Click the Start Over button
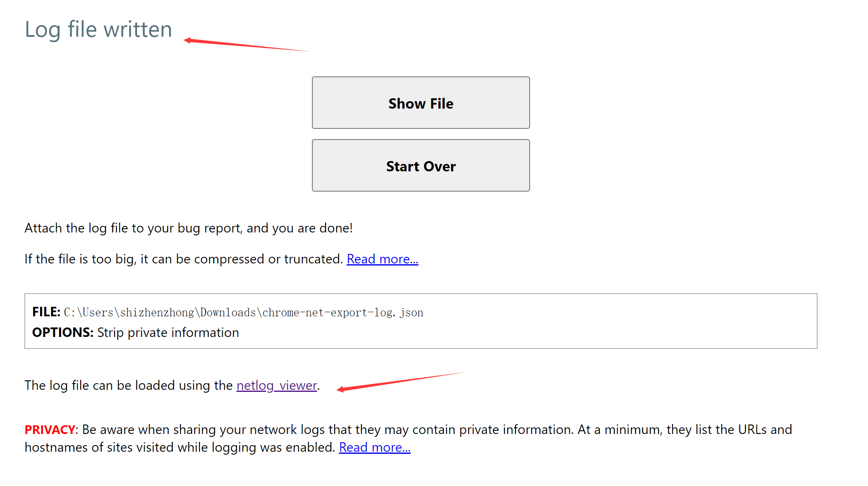This screenshot has width=868, height=486. pos(421,166)
